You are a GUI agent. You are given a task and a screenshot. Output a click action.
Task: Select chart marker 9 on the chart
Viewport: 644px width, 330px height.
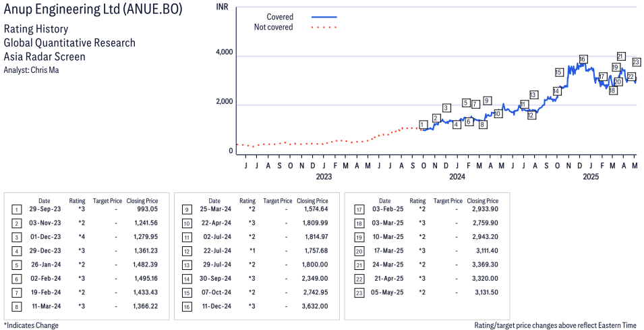click(487, 101)
